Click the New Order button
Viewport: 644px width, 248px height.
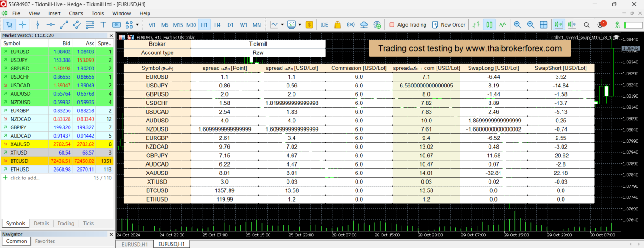(448, 25)
